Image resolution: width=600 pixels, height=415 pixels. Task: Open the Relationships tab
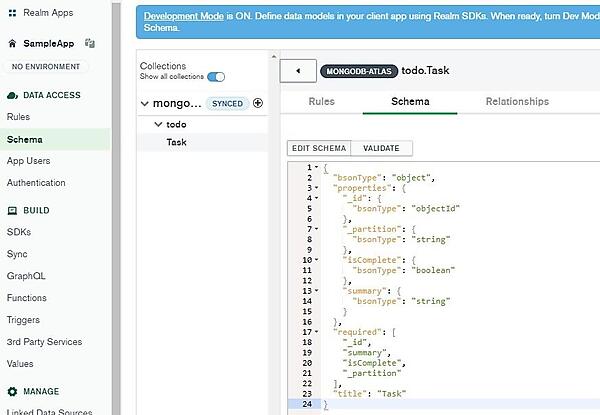point(516,101)
